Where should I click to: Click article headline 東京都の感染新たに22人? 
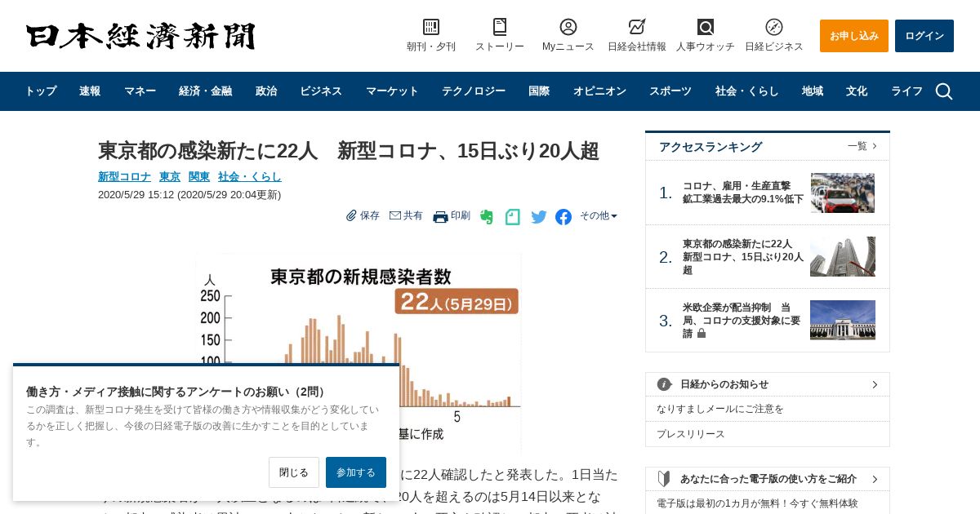click(x=349, y=151)
